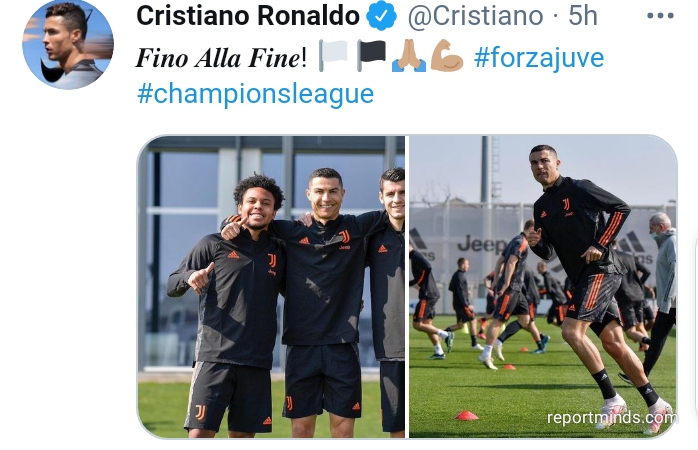The image size is (698, 450).
Task: Click the Jeep banner in the training photo
Action: (483, 244)
